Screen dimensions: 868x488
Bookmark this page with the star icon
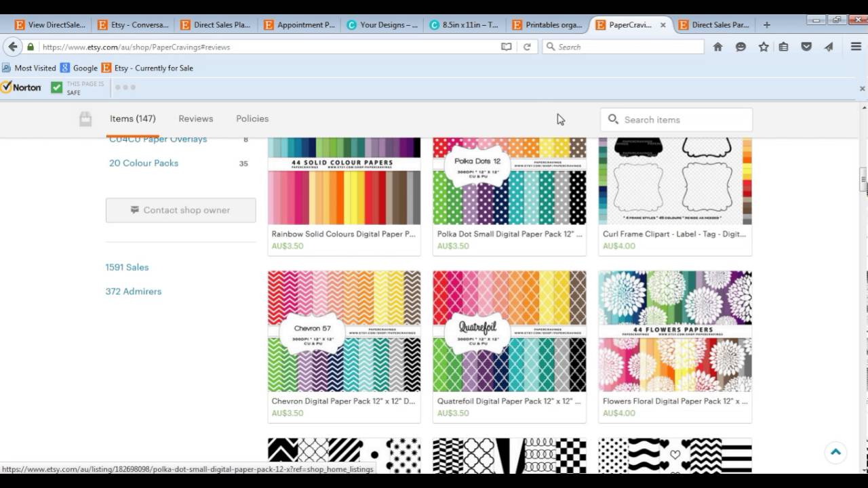pyautogui.click(x=764, y=47)
